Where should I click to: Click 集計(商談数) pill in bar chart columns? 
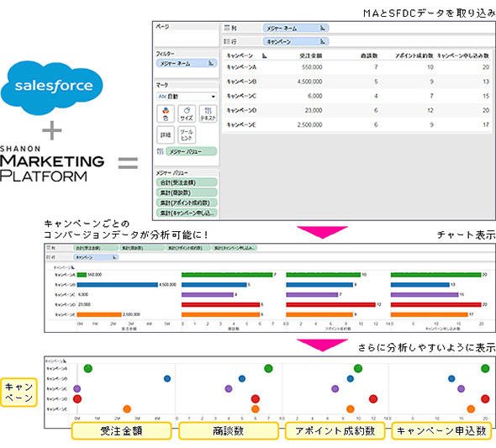[142, 248]
